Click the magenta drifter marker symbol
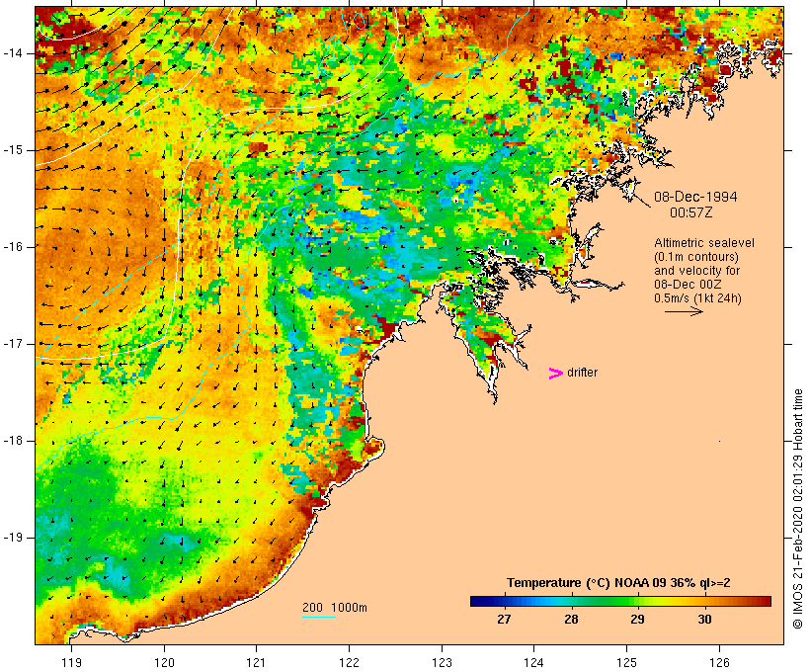810x672 pixels. pyautogui.click(x=556, y=374)
